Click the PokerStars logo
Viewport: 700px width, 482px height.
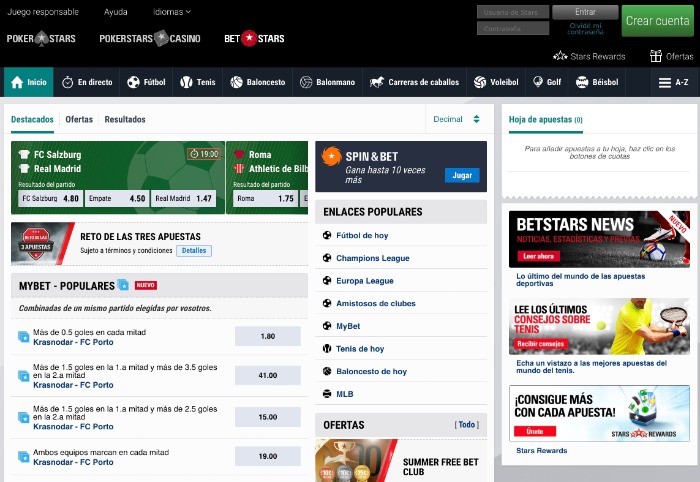click(41, 38)
